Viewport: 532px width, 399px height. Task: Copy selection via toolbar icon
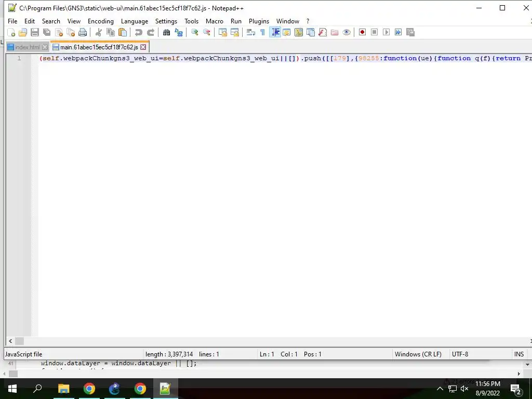tap(111, 32)
